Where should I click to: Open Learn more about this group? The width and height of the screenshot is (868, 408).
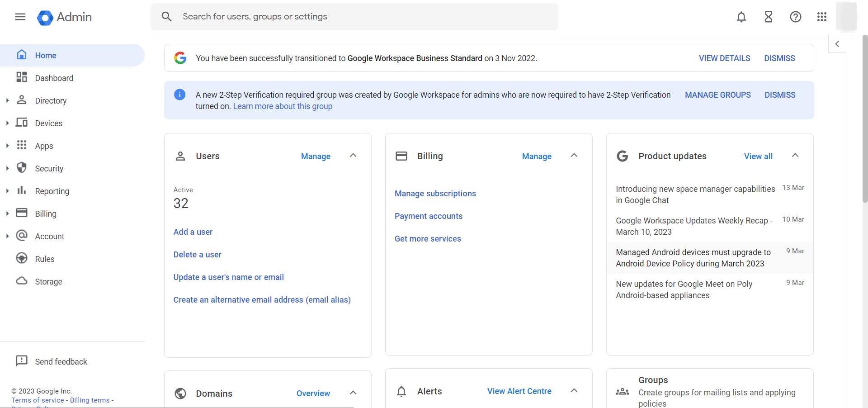coord(283,106)
